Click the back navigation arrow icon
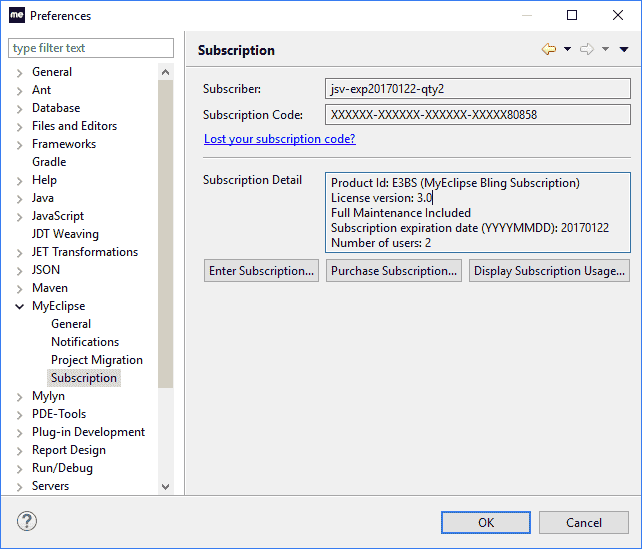The image size is (642, 549). point(549,49)
